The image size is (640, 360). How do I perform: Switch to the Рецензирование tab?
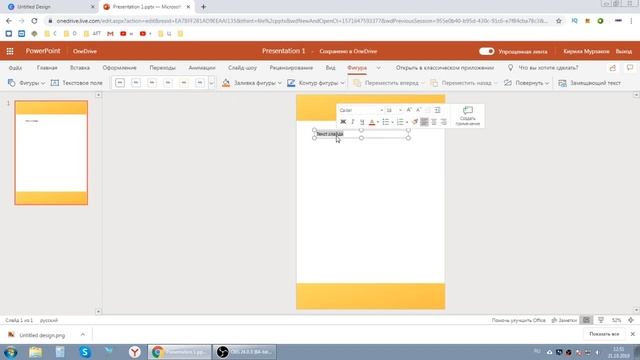coord(291,68)
